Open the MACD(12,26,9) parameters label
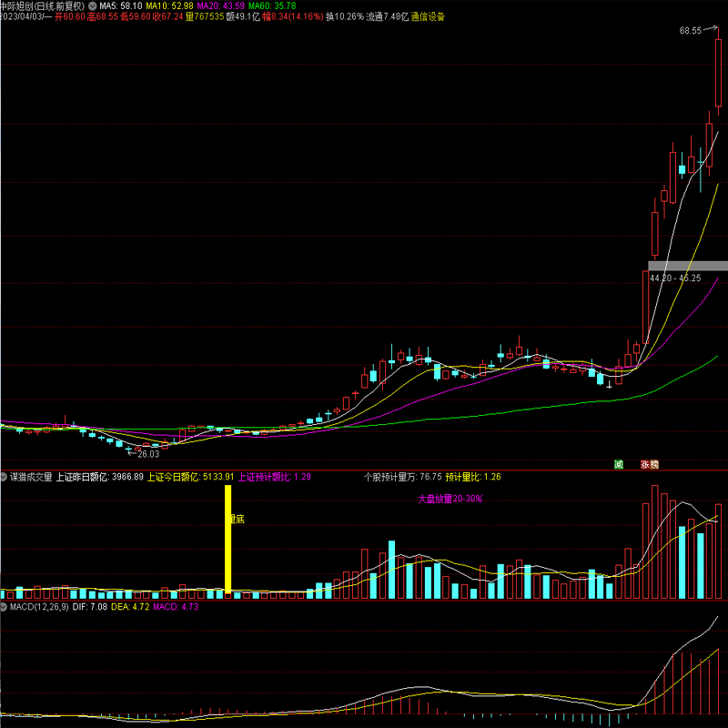The height and width of the screenshot is (728, 728). [x=36, y=606]
